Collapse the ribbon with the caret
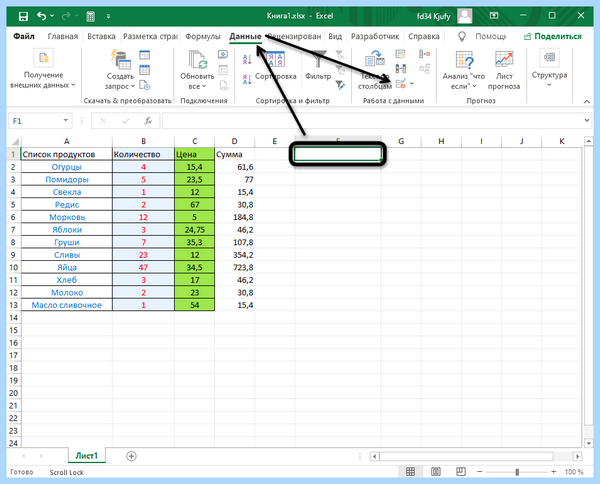The height and width of the screenshot is (484, 600). (x=587, y=101)
